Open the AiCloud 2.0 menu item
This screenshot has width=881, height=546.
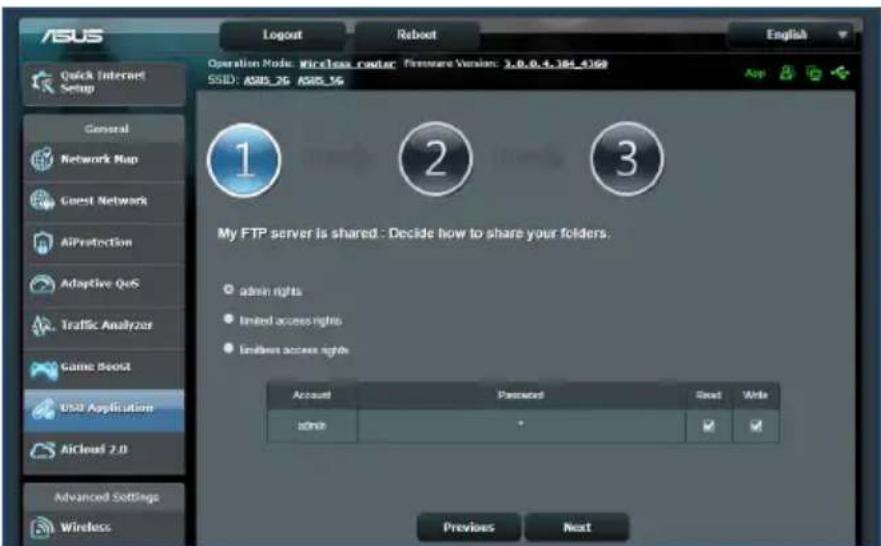point(104,451)
